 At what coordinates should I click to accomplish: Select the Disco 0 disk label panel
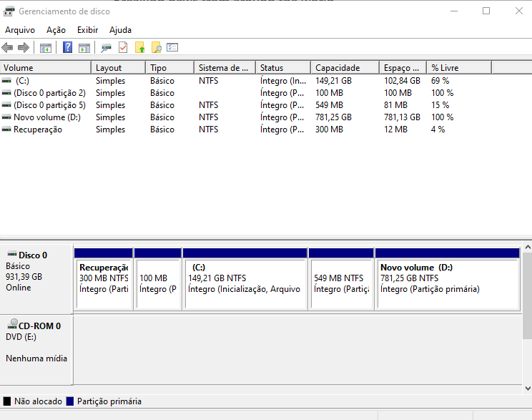pyautogui.click(x=36, y=279)
